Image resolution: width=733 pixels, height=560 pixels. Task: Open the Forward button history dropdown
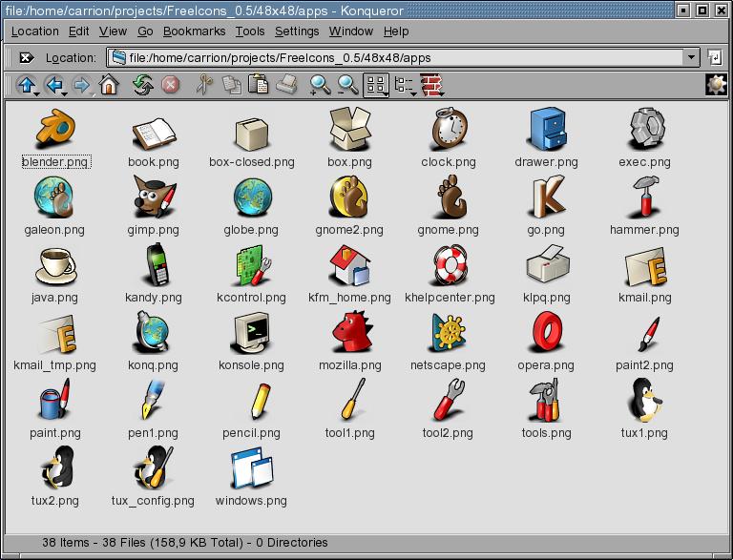click(x=93, y=94)
